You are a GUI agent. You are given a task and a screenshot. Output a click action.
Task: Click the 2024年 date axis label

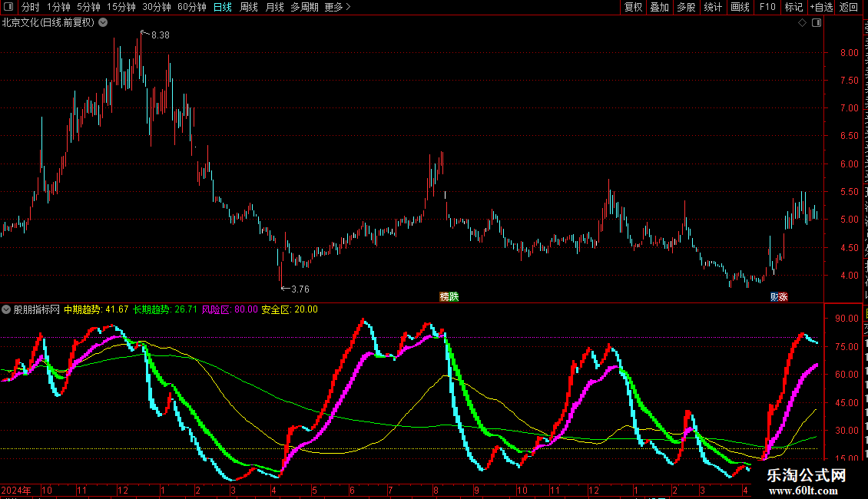[16, 490]
